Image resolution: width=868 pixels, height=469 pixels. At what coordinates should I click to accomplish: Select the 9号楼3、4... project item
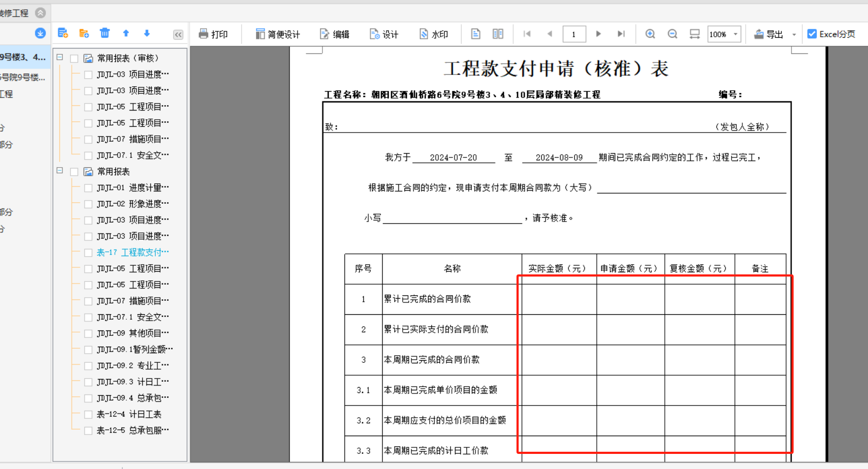pyautogui.click(x=24, y=57)
